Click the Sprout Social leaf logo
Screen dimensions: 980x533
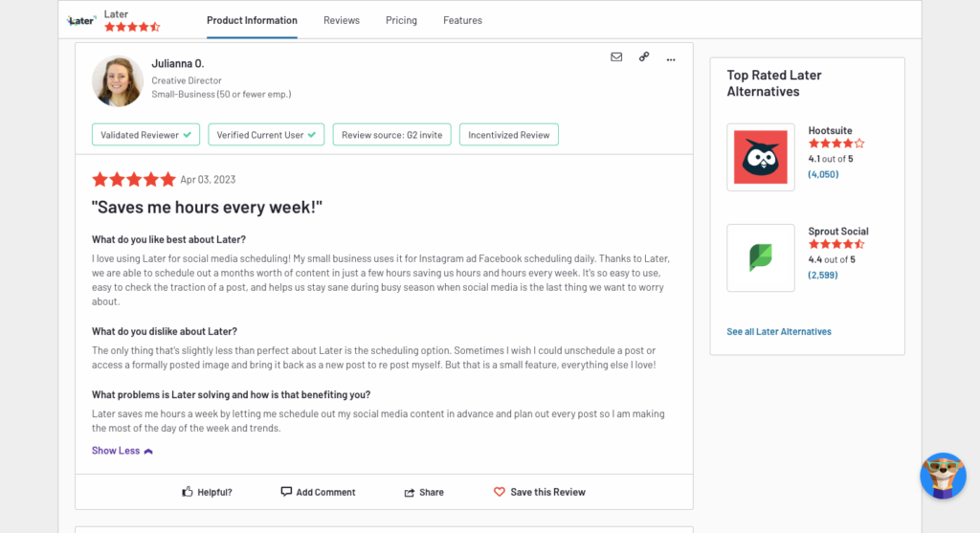[x=761, y=257]
